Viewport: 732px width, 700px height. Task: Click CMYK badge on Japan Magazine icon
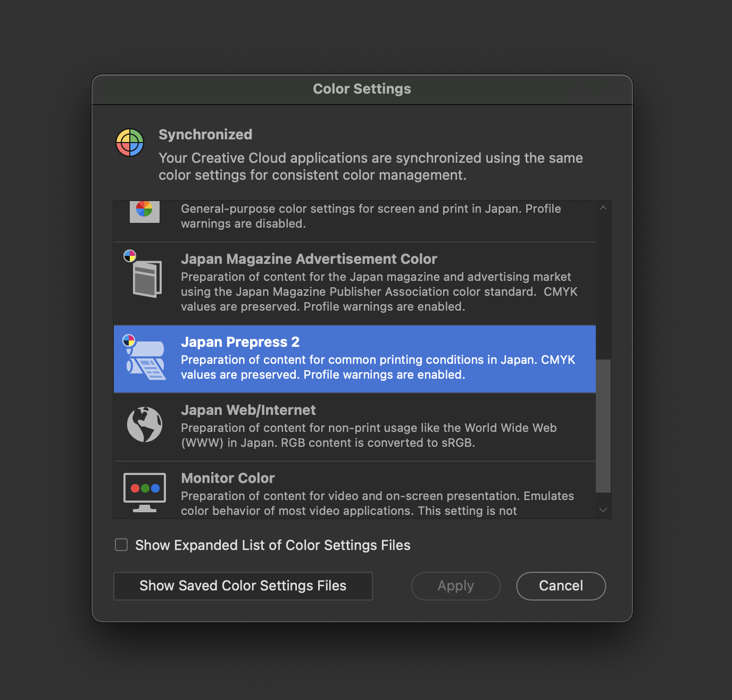pos(130,256)
